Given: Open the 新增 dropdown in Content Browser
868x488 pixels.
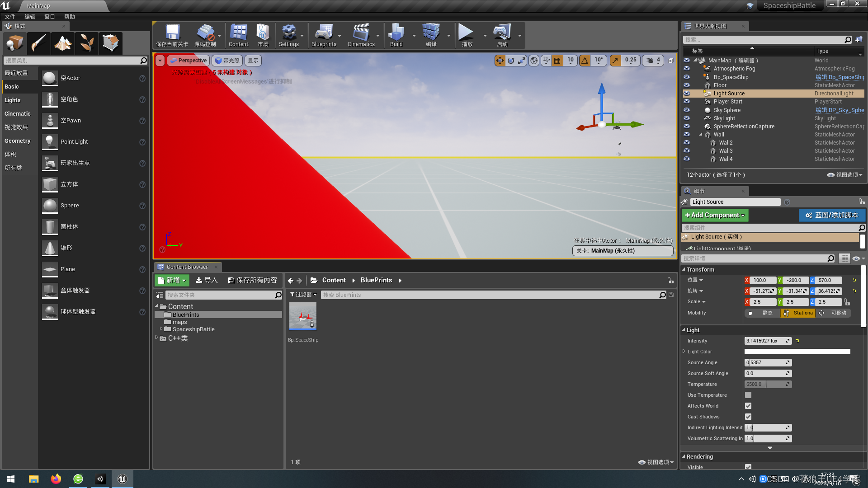Looking at the screenshot, I should click(x=172, y=280).
